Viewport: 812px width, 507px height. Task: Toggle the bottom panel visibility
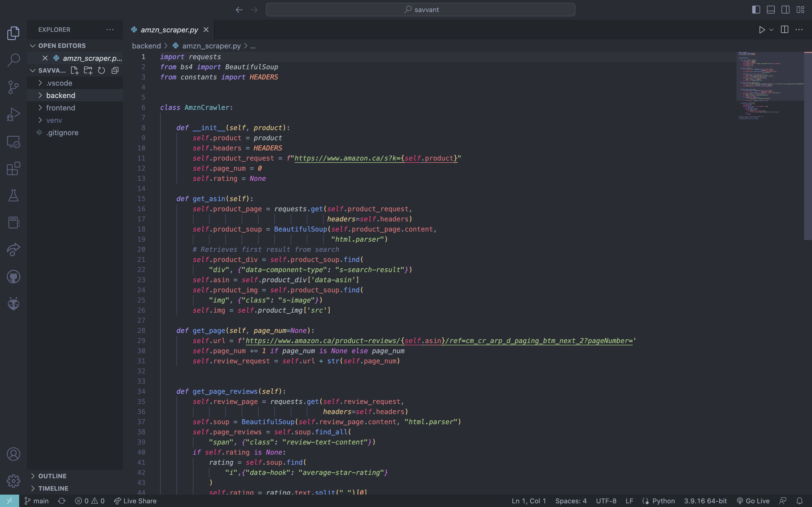(771, 10)
